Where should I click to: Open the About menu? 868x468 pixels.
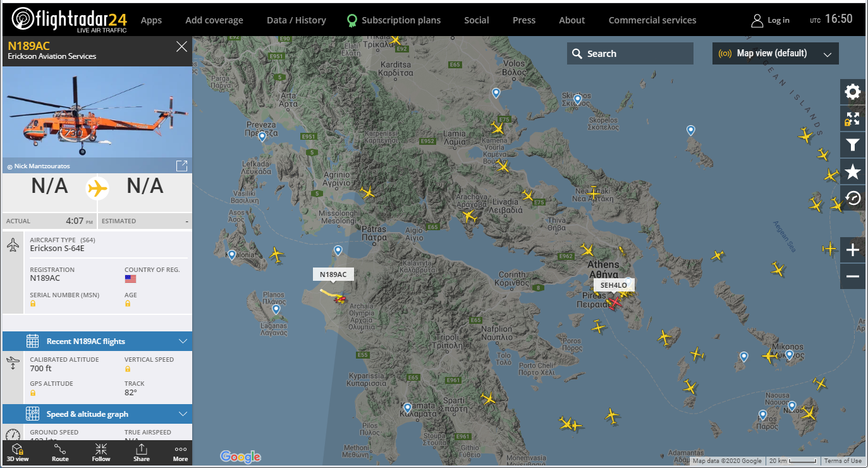click(x=572, y=20)
